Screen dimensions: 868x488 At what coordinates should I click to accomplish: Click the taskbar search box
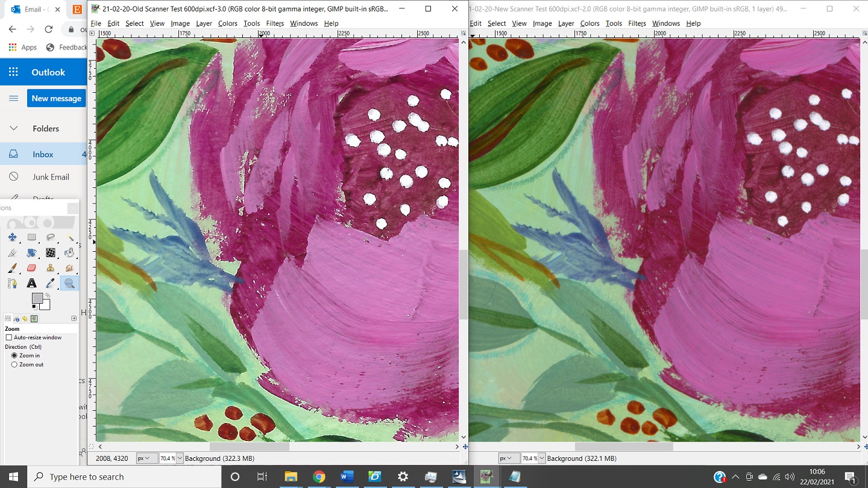click(125, 477)
